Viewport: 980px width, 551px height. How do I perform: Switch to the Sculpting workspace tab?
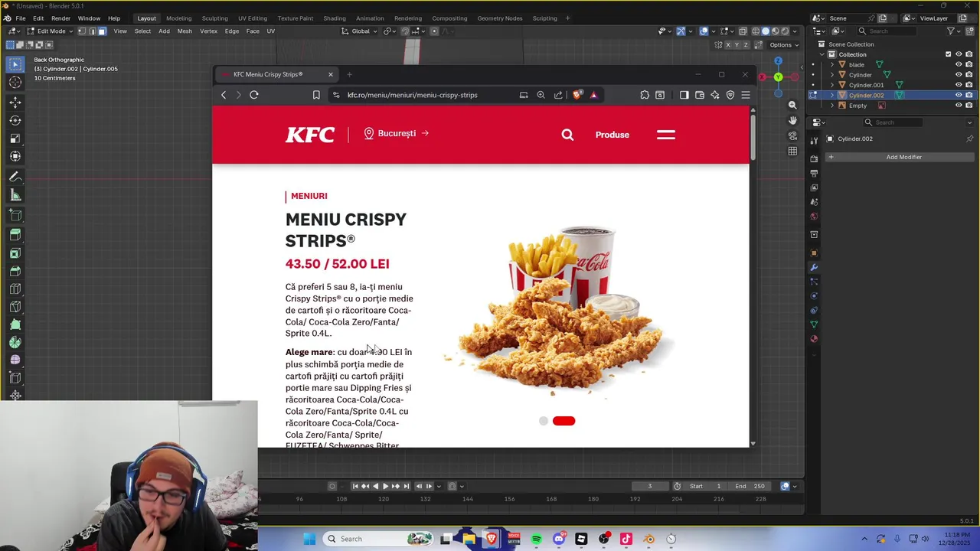214,18
